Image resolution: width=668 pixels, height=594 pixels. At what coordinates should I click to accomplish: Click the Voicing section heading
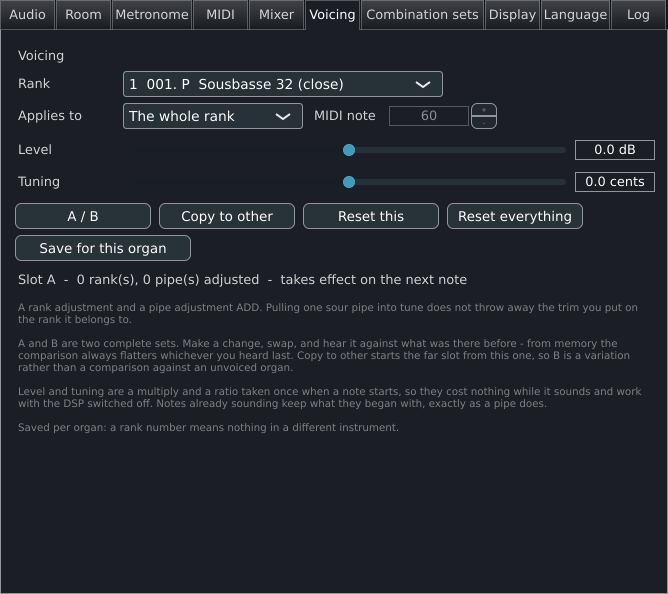(x=41, y=55)
